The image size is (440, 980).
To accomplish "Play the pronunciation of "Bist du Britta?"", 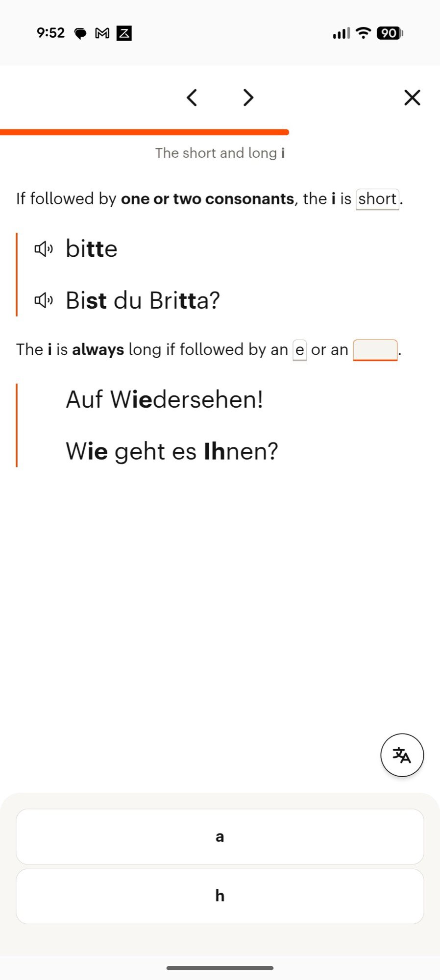I will (44, 299).
